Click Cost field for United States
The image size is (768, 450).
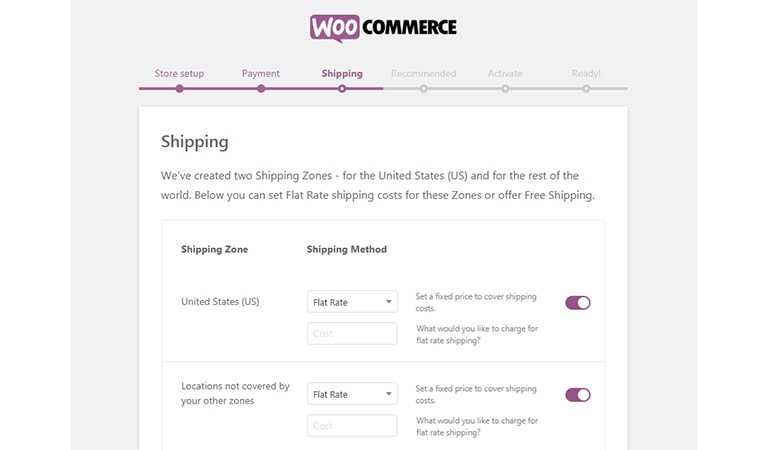352,333
